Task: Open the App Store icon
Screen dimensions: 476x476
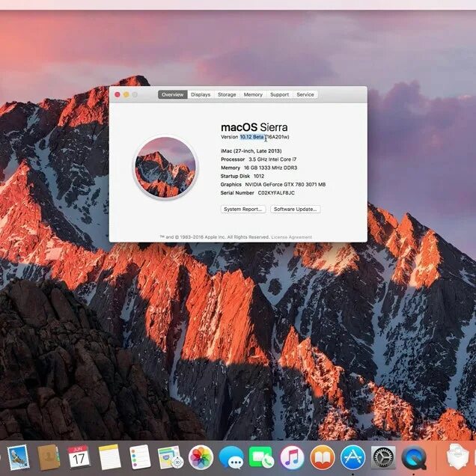Action: [x=353, y=457]
